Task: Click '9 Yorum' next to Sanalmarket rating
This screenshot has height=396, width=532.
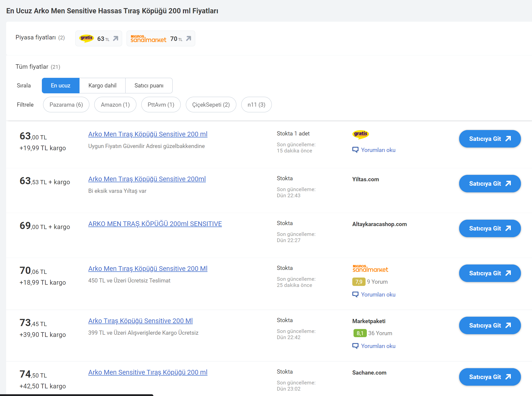Action: (377, 282)
